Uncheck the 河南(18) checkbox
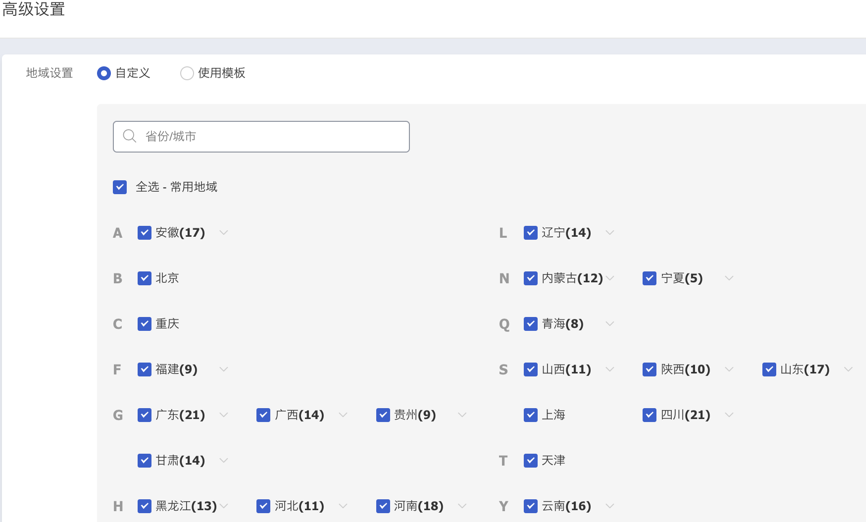866x522 pixels. pyautogui.click(x=383, y=506)
